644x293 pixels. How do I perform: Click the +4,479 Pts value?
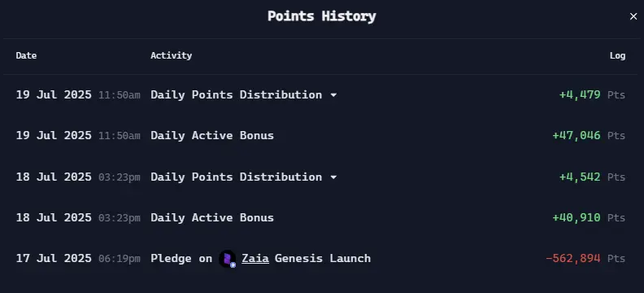pos(592,95)
